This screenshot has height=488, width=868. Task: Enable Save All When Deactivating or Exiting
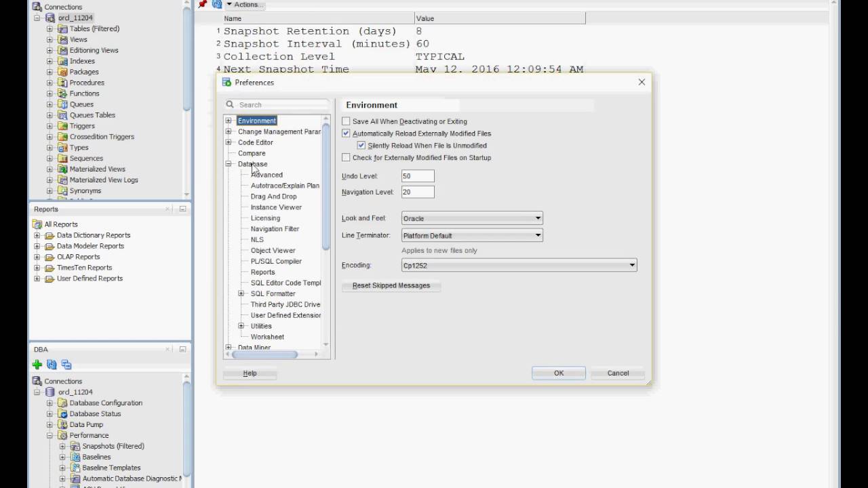(346, 121)
